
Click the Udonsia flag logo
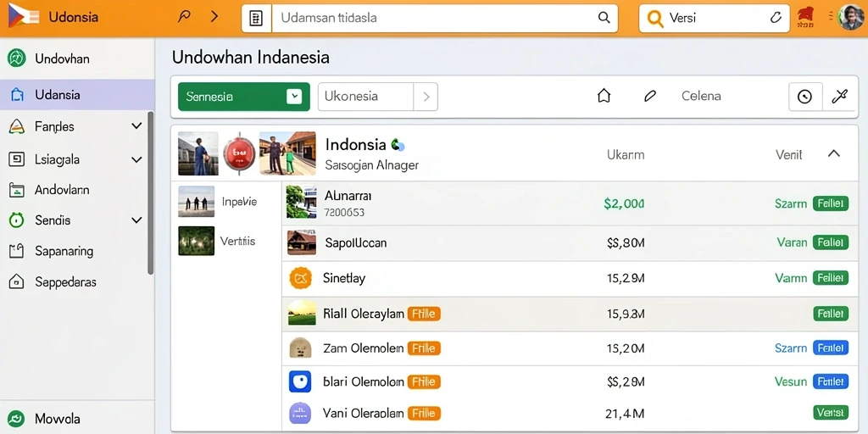[24, 17]
